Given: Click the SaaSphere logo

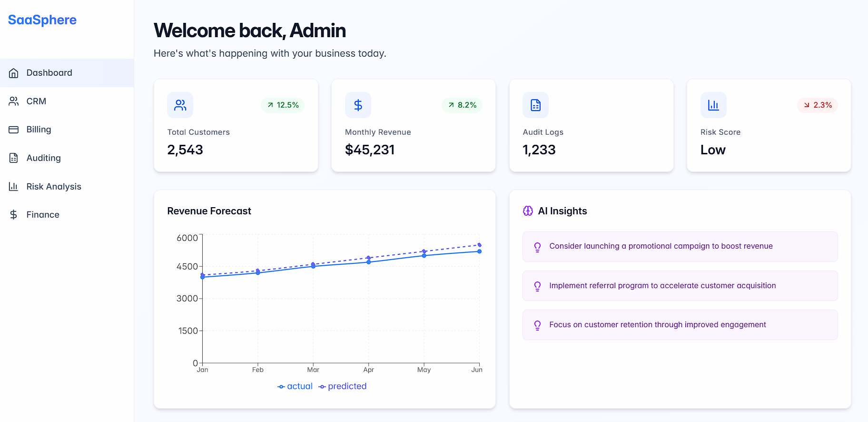Looking at the screenshot, I should (x=42, y=20).
